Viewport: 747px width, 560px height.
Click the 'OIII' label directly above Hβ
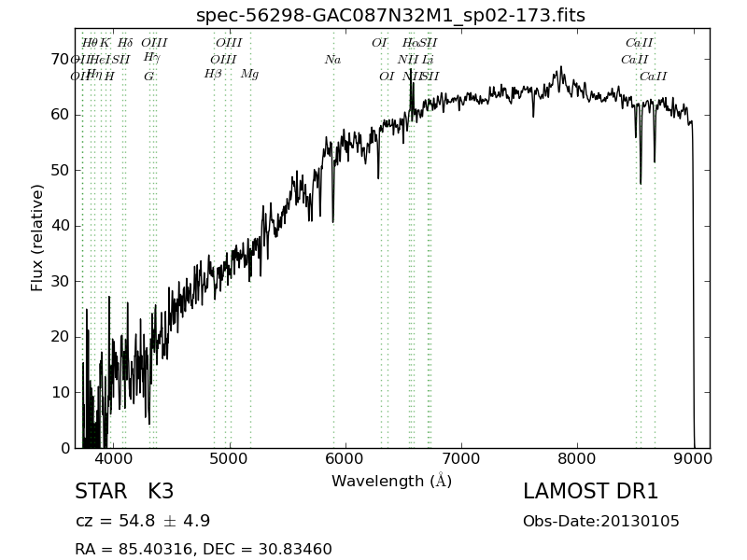223,60
